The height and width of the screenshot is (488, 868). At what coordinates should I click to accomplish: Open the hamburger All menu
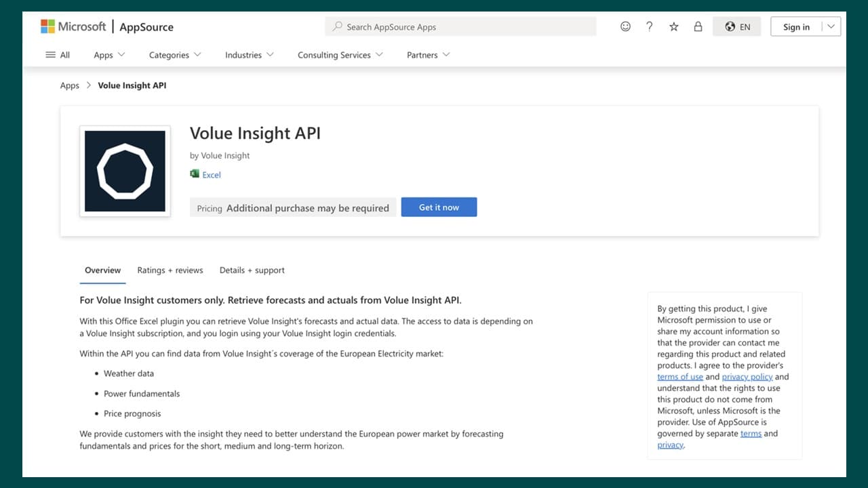(58, 55)
